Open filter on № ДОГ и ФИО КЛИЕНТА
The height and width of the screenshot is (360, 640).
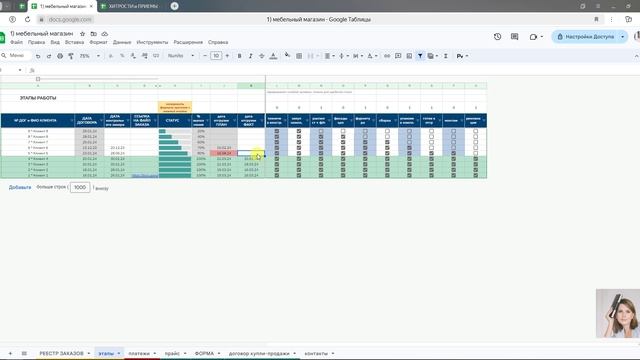71,121
